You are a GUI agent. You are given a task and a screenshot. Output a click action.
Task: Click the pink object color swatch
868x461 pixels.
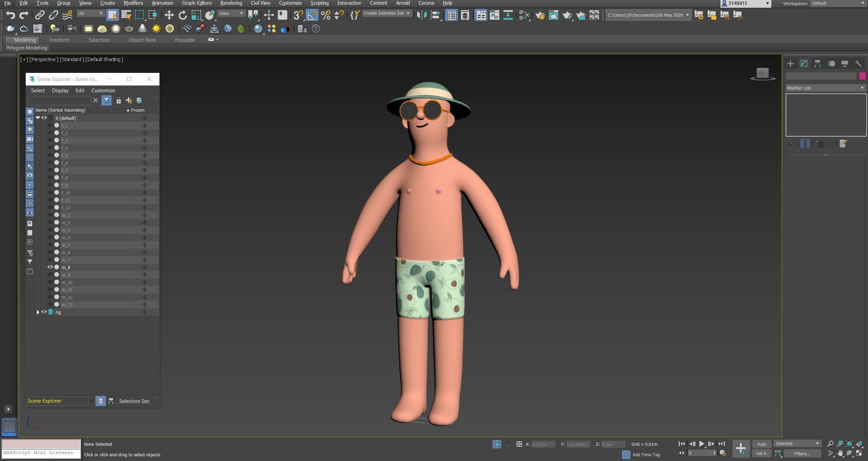[862, 76]
